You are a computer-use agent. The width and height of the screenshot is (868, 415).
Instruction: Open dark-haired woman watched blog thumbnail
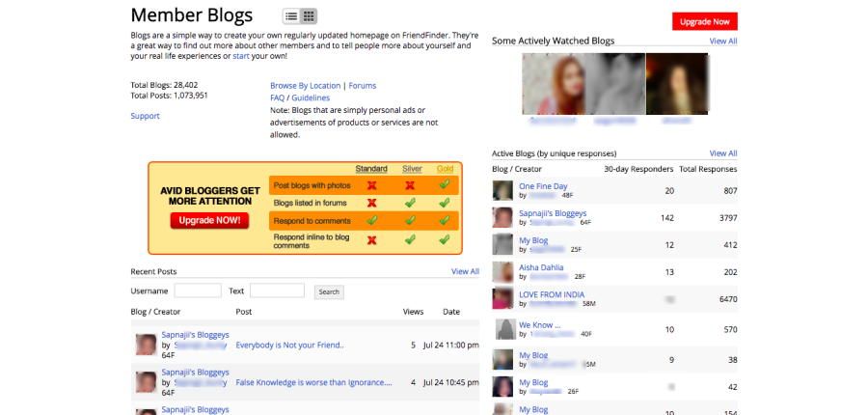tap(676, 84)
